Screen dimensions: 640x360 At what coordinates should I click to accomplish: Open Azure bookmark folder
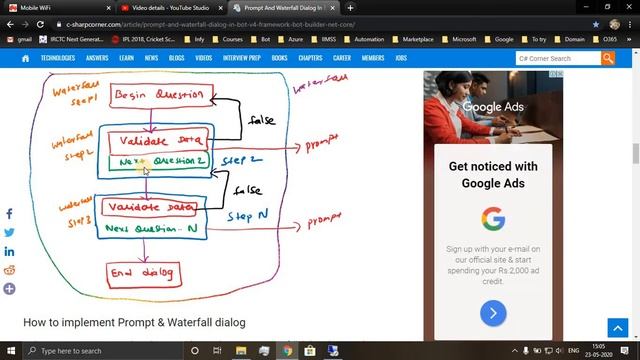(291, 40)
